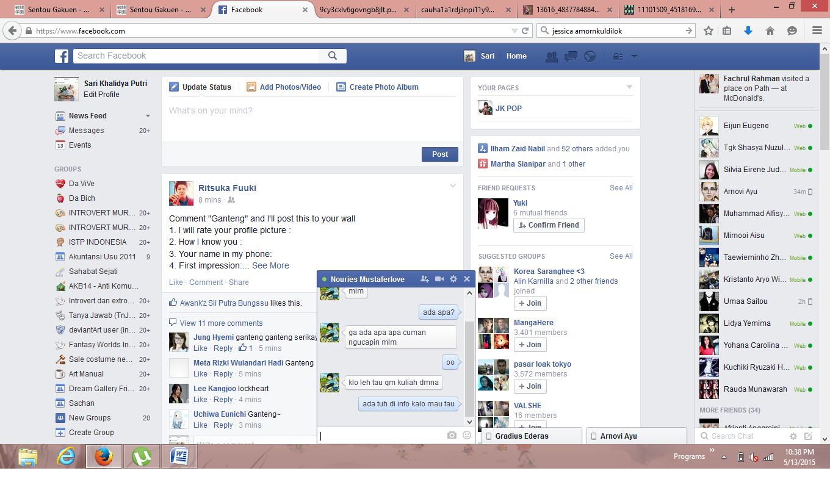Close the Nouries Mustaferlove chat window
The height and width of the screenshot is (504, 830).
coord(467,279)
